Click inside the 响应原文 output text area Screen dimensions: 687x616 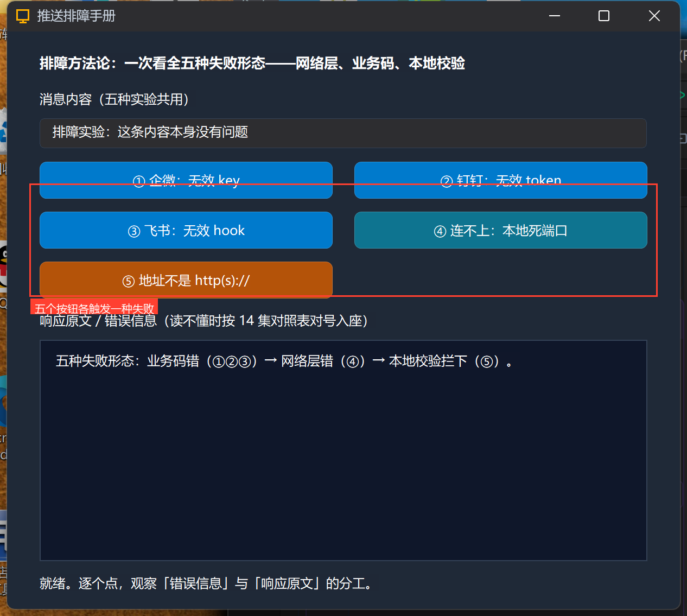click(x=343, y=450)
